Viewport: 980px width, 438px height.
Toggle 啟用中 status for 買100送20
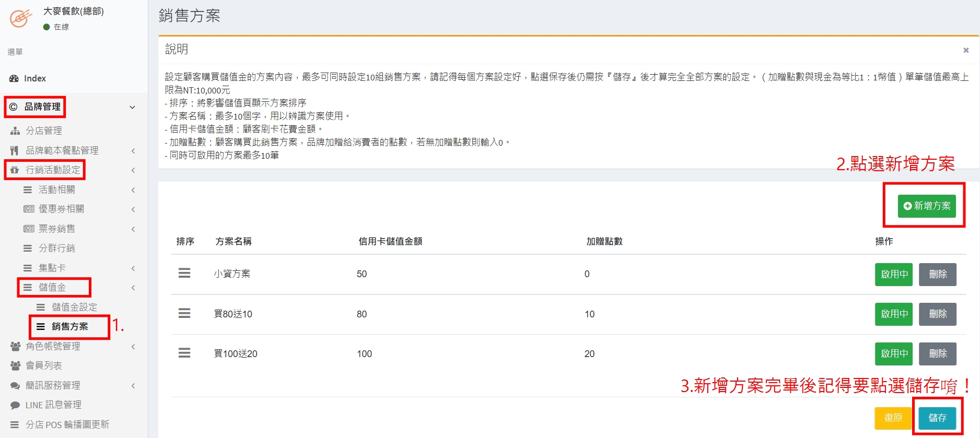[x=893, y=354]
